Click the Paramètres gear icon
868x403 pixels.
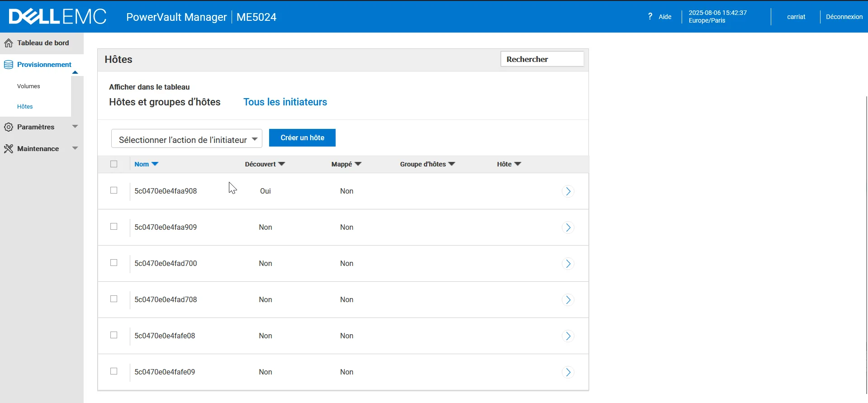9,127
